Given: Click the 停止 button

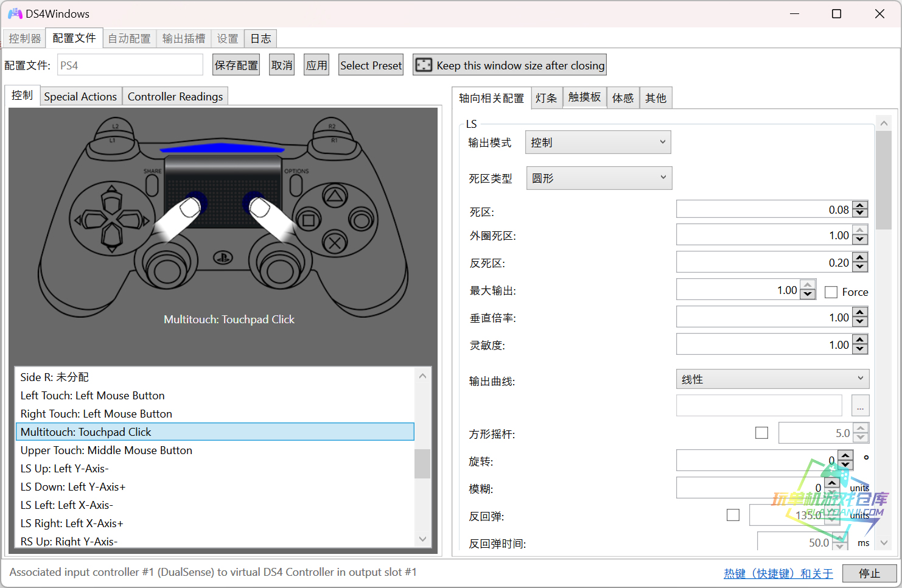Looking at the screenshot, I should point(869,573).
